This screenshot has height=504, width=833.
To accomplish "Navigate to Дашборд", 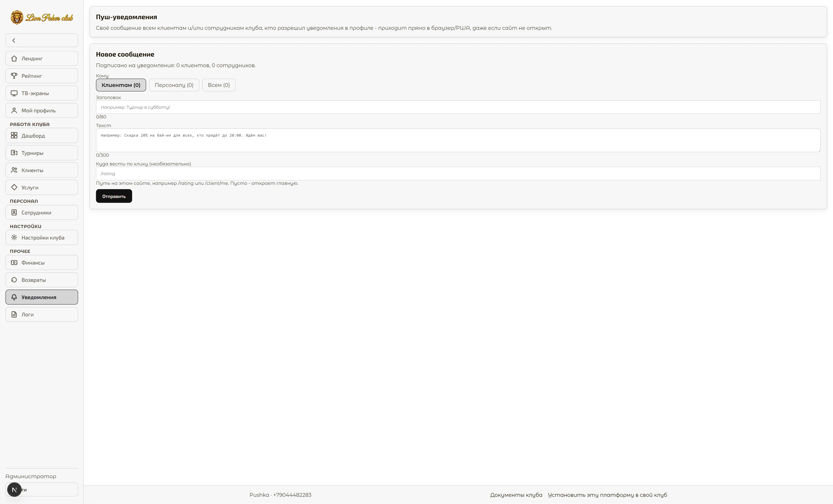I will point(42,135).
